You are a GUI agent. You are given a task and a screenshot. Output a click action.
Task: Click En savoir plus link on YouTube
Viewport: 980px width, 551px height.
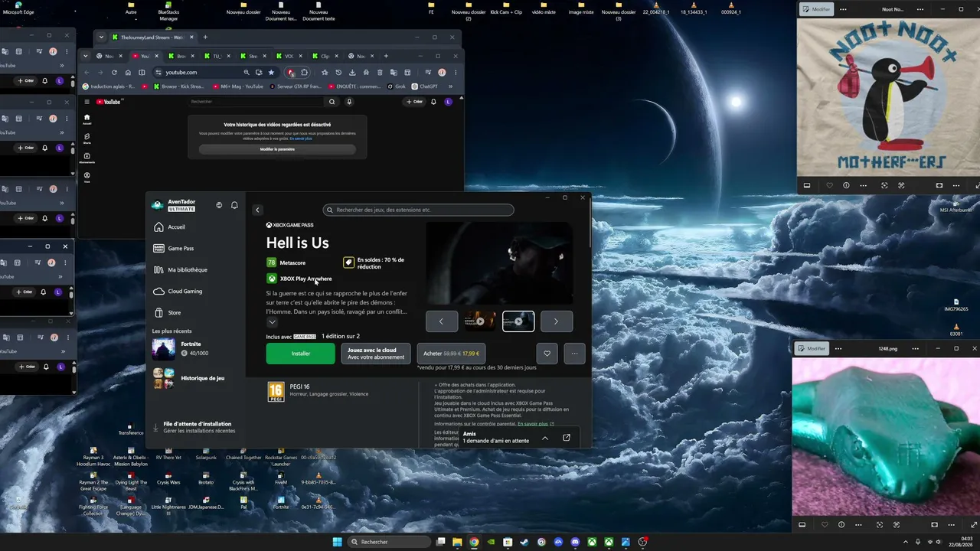(301, 139)
